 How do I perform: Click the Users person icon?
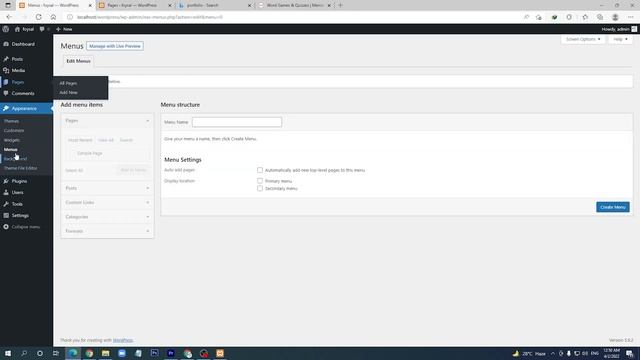(6, 192)
